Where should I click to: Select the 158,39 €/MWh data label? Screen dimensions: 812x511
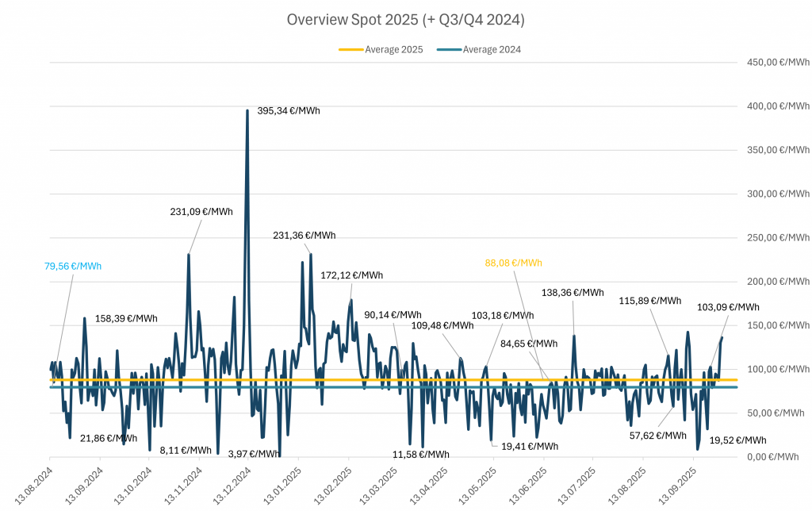click(x=126, y=318)
